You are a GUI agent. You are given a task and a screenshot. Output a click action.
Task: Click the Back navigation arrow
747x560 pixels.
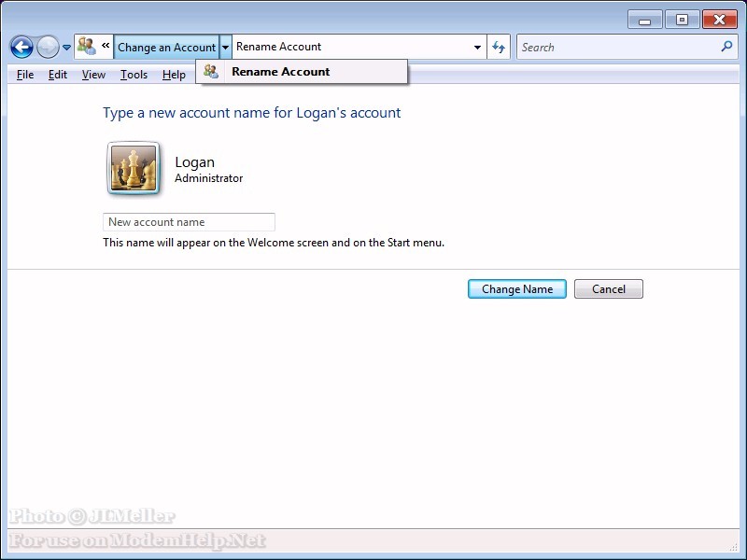pos(21,48)
